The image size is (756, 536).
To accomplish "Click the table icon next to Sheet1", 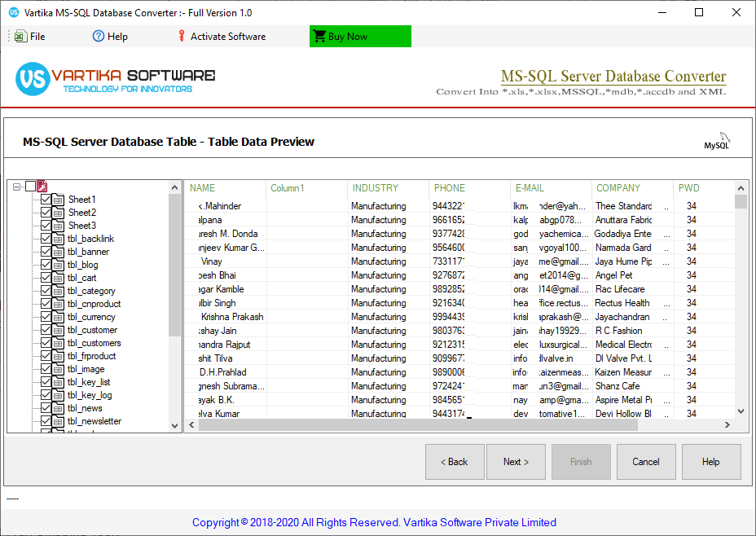I will tap(59, 200).
